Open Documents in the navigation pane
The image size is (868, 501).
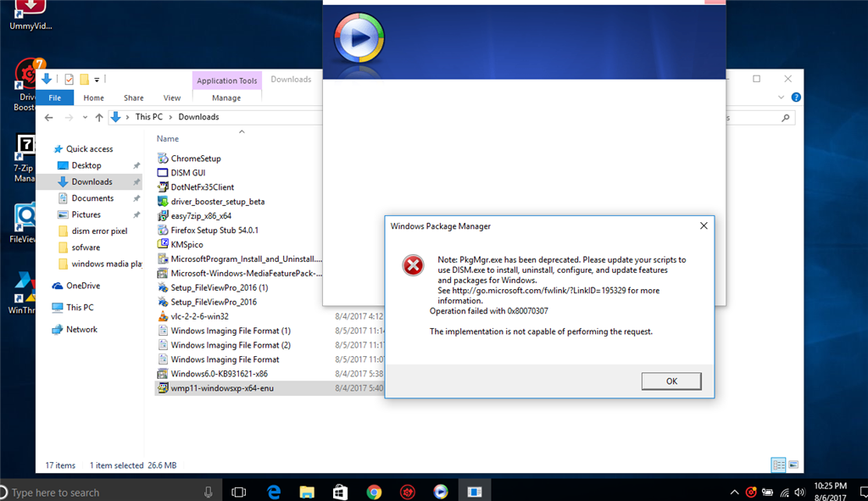[x=92, y=198]
